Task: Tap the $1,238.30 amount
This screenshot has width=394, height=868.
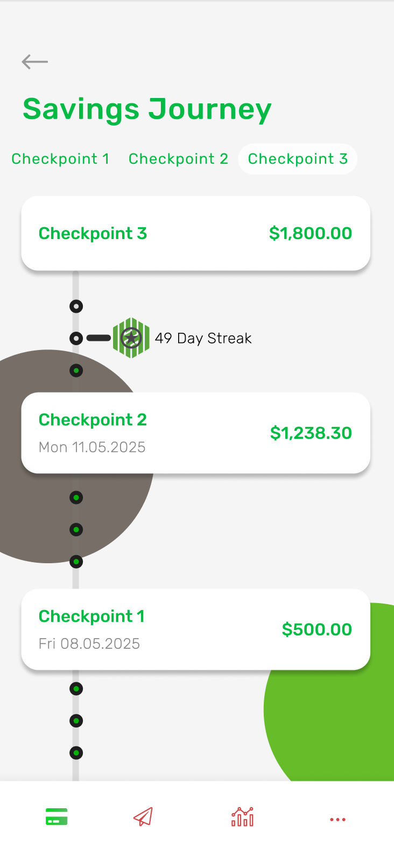Action: click(x=311, y=433)
